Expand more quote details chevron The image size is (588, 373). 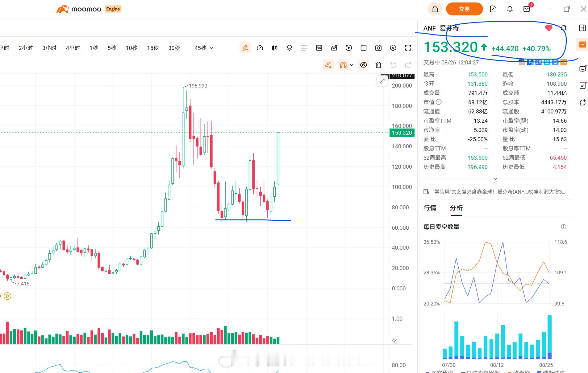coord(495,179)
